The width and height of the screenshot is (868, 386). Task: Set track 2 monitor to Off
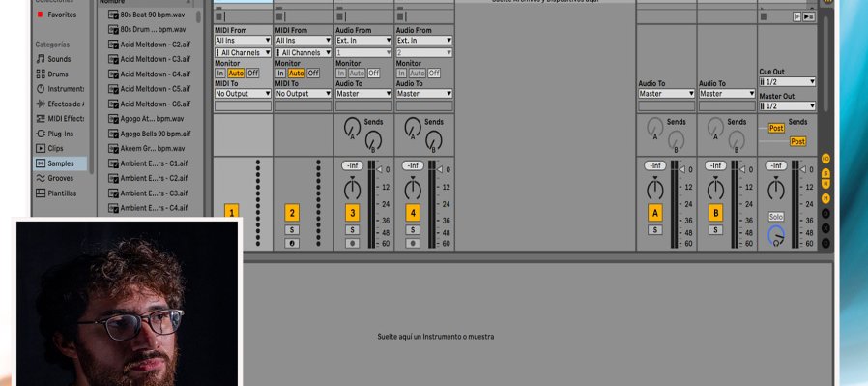[313, 74]
